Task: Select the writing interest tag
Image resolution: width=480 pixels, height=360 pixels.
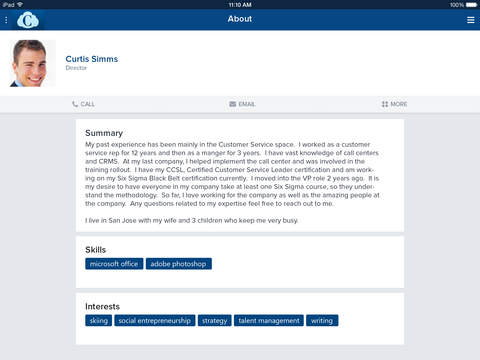Action: [x=322, y=320]
